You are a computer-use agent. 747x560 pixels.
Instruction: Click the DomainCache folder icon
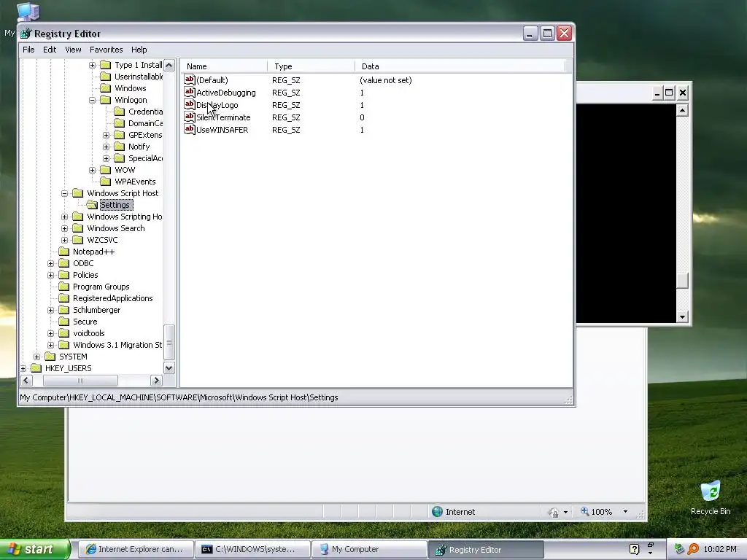click(x=120, y=122)
